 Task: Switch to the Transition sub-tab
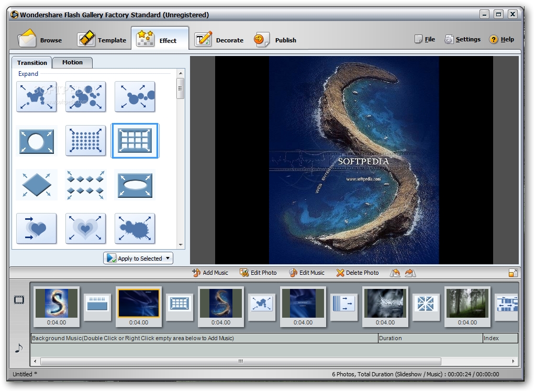[x=32, y=63]
